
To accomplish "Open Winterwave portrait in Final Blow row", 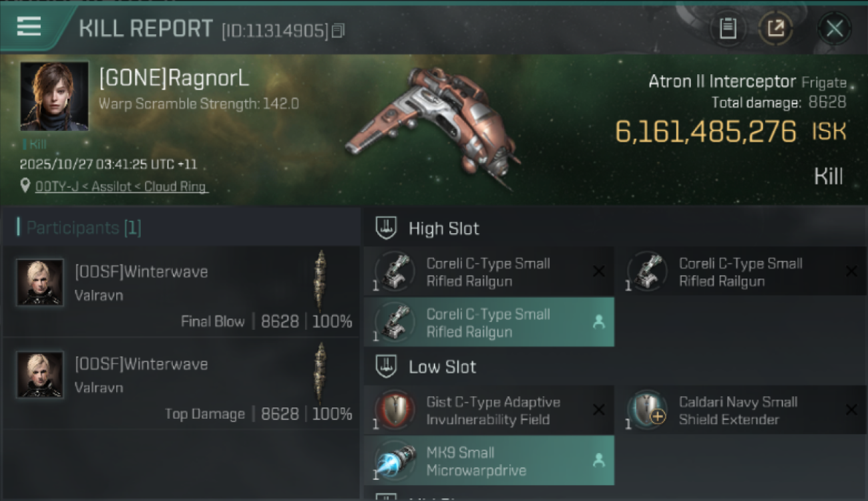I will 40,283.
